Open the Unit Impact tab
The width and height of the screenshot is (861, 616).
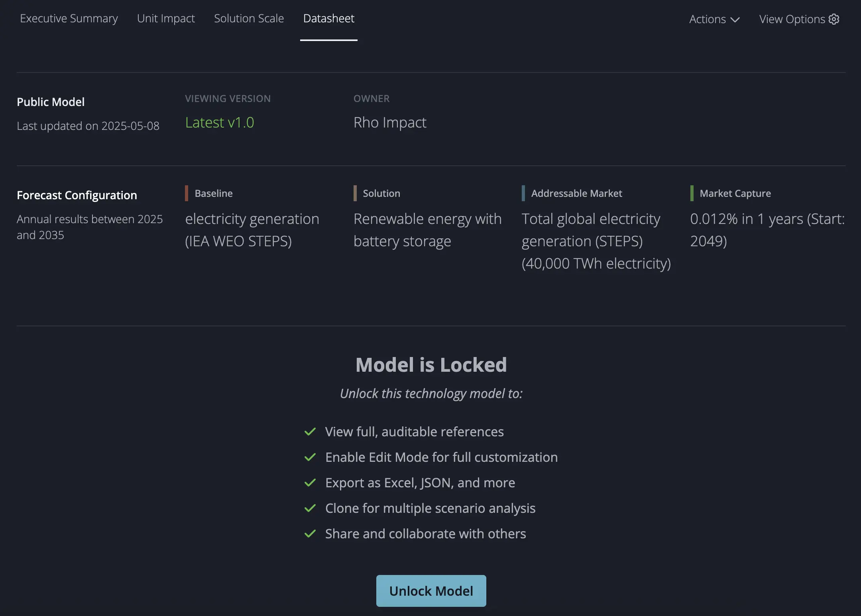[166, 18]
